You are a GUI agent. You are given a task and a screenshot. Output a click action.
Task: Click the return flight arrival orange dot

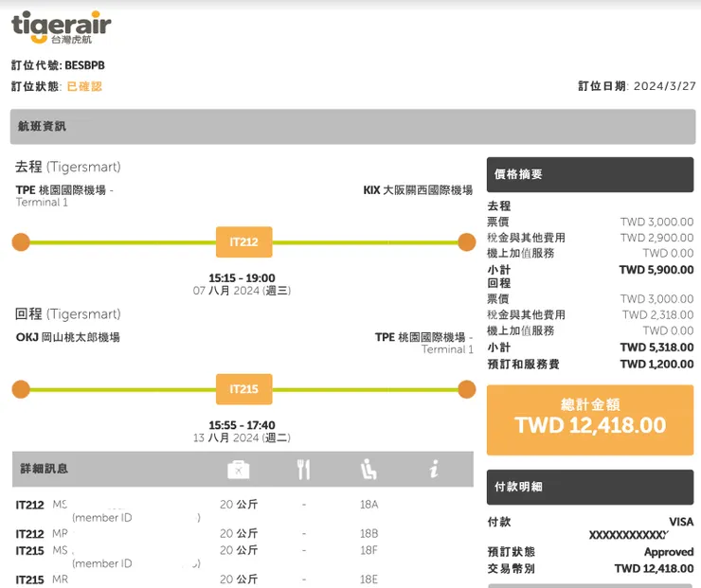tap(466, 389)
